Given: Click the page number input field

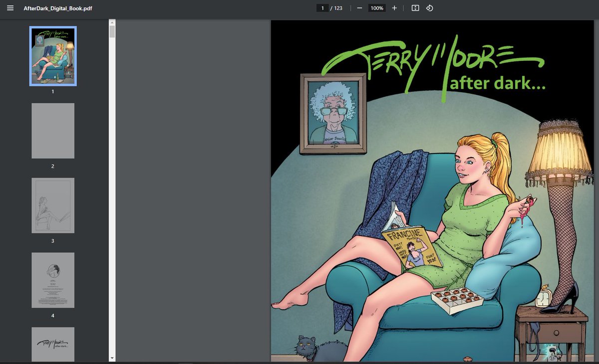Looking at the screenshot, I should click(322, 8).
